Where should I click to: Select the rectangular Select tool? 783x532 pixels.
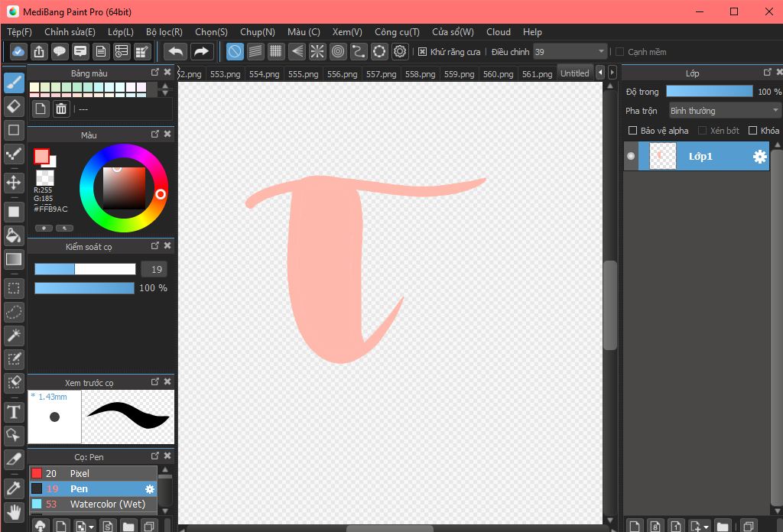click(x=14, y=288)
